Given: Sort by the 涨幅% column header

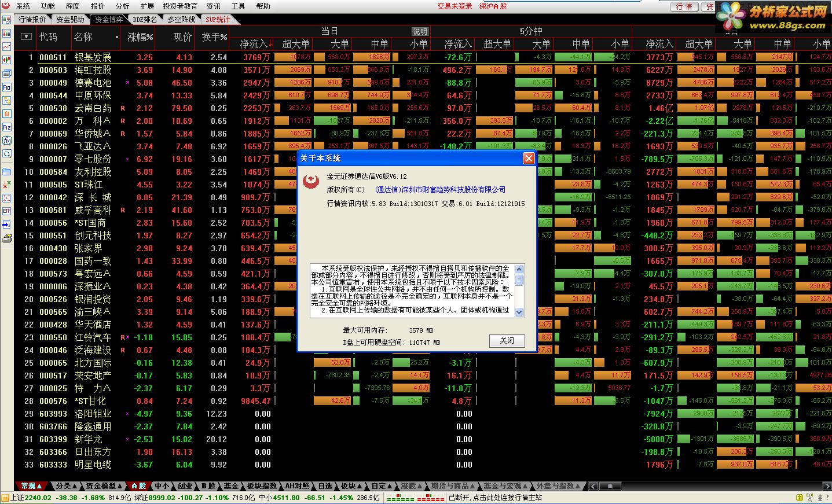Looking at the screenshot, I should coord(141,37).
